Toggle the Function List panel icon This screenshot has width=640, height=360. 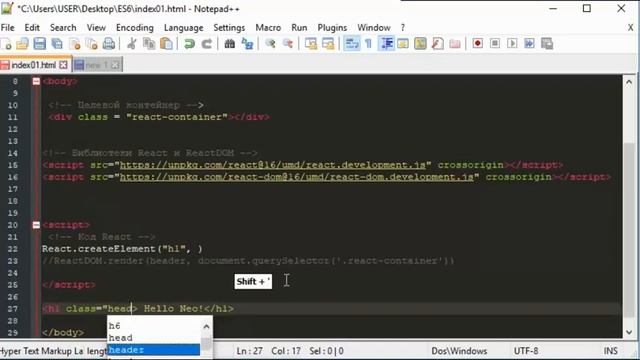pos(438,44)
